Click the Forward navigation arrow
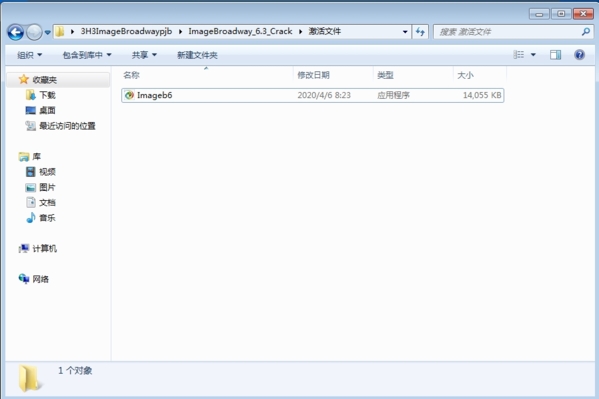Screen dimensions: 599x399 point(34,32)
